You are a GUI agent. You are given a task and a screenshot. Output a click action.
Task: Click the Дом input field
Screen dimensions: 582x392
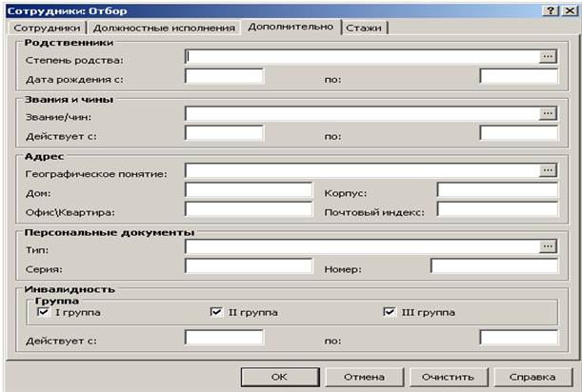[x=249, y=190]
